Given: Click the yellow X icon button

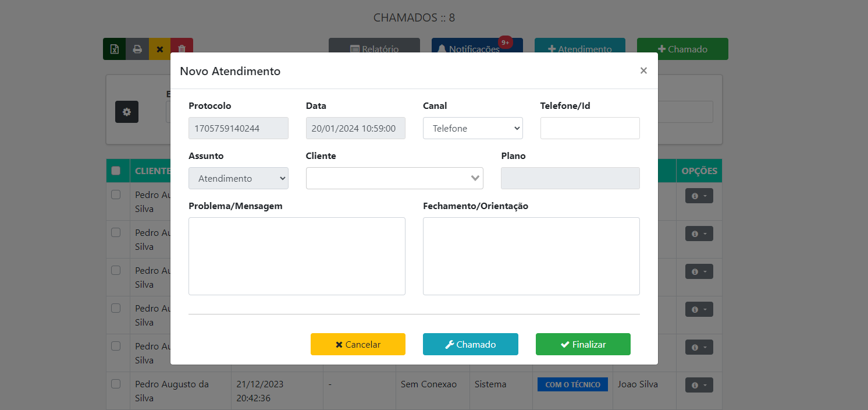Looking at the screenshot, I should 159,49.
